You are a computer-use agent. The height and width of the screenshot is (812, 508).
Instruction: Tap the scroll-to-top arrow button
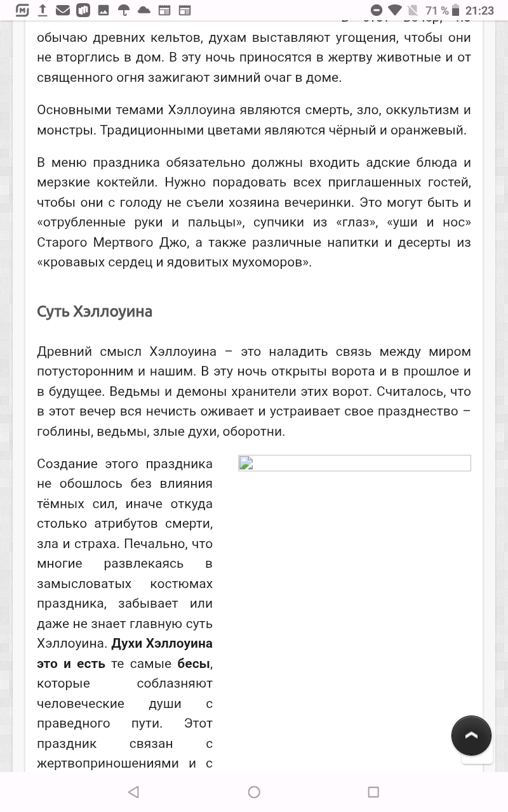(x=471, y=736)
